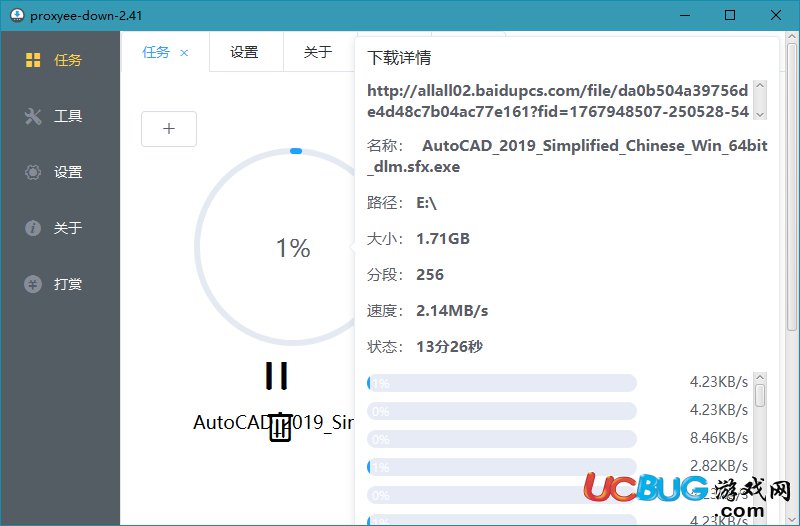
Task: Click the file name AutoCAD_2019_Simplified_Chinese text
Action: (x=567, y=156)
